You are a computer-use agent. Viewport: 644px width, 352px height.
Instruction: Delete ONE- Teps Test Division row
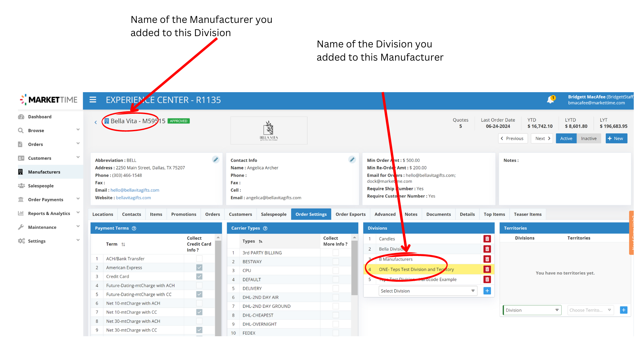click(487, 269)
